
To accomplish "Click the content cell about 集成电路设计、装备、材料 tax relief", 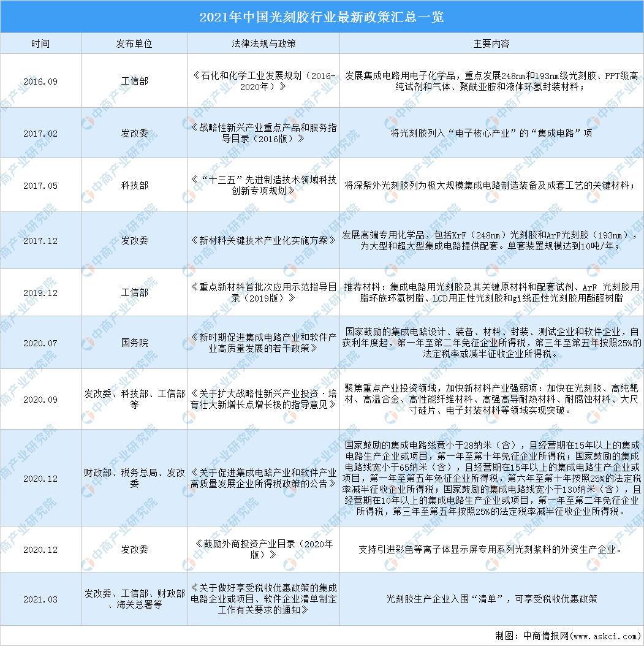I will [491, 343].
